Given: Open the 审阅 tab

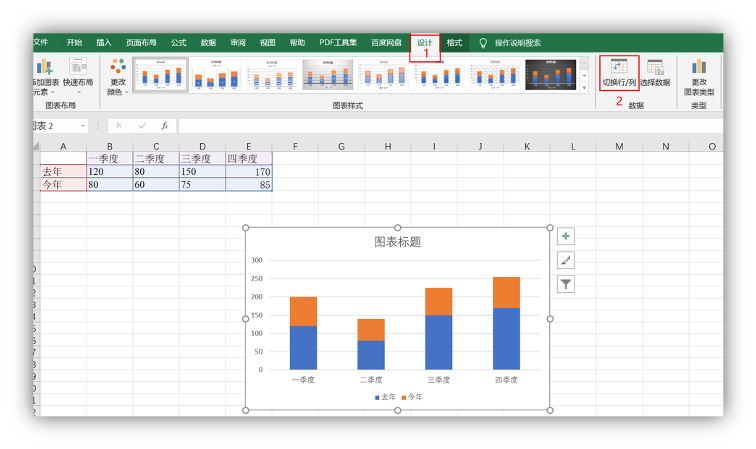Looking at the screenshot, I should 238,42.
